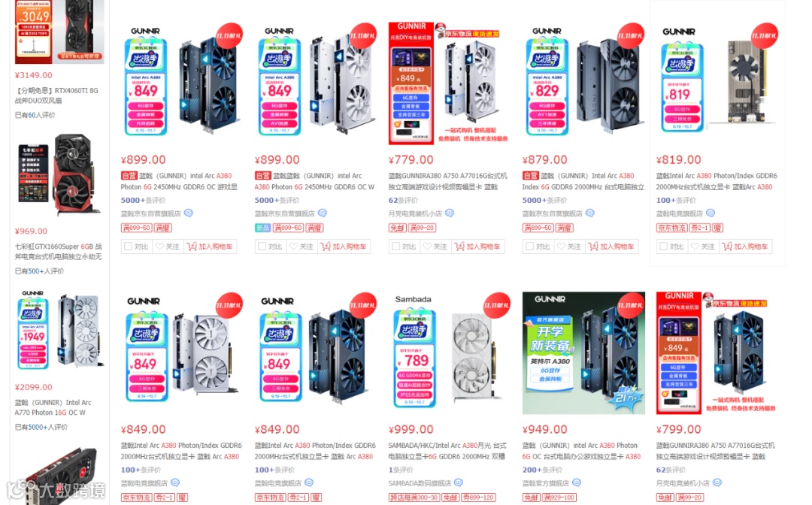Click the 关注 heart on the ¥819.00 listing

703,246
